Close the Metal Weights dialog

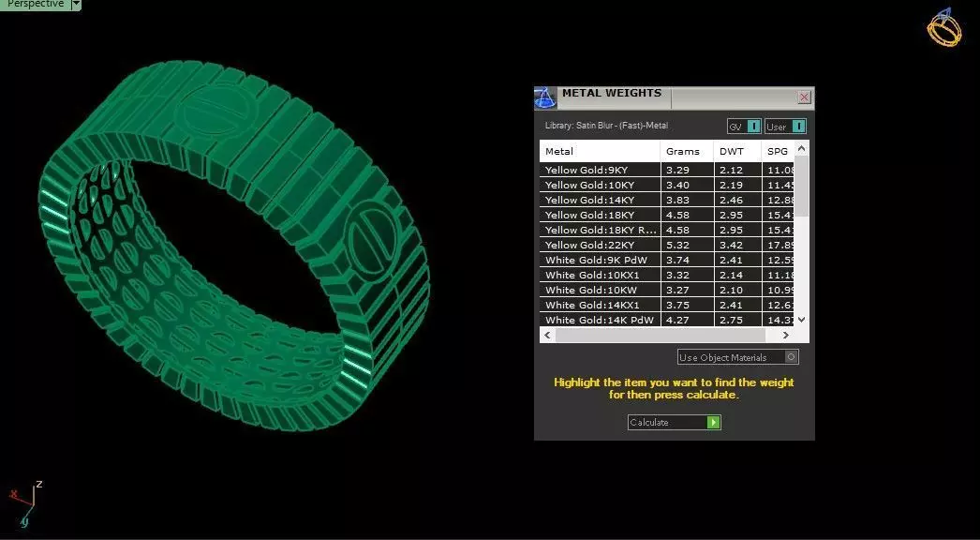tap(805, 97)
